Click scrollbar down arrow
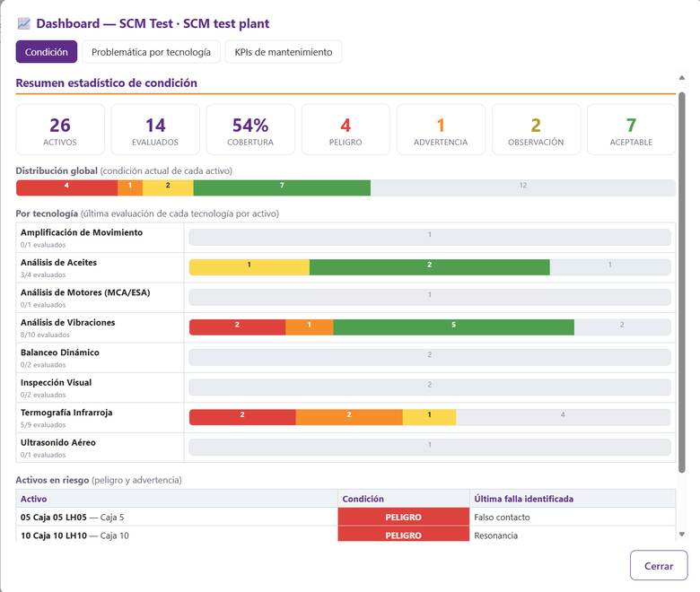The width and height of the screenshot is (700, 592). coord(682,534)
